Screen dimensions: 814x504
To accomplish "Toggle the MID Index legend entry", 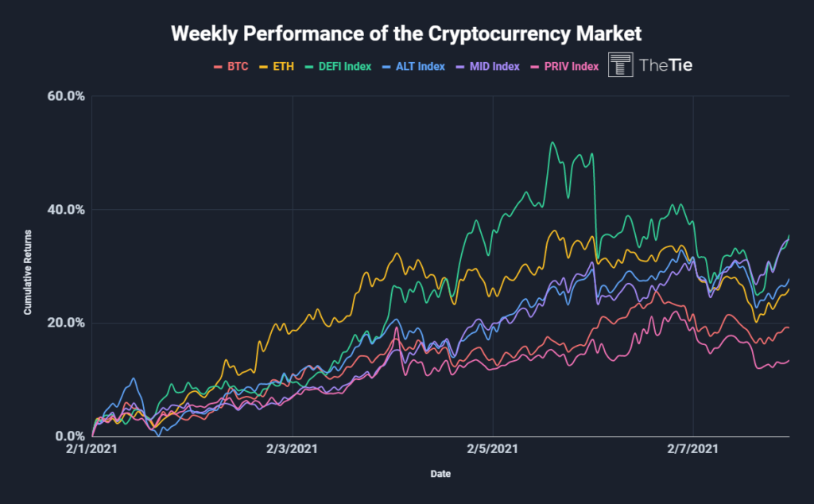I will [487, 67].
